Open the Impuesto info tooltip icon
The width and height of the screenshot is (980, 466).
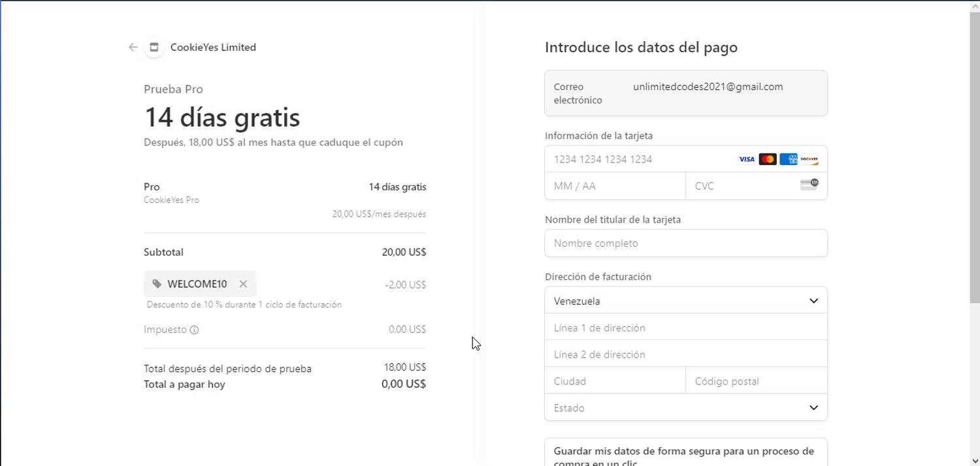[x=194, y=330]
